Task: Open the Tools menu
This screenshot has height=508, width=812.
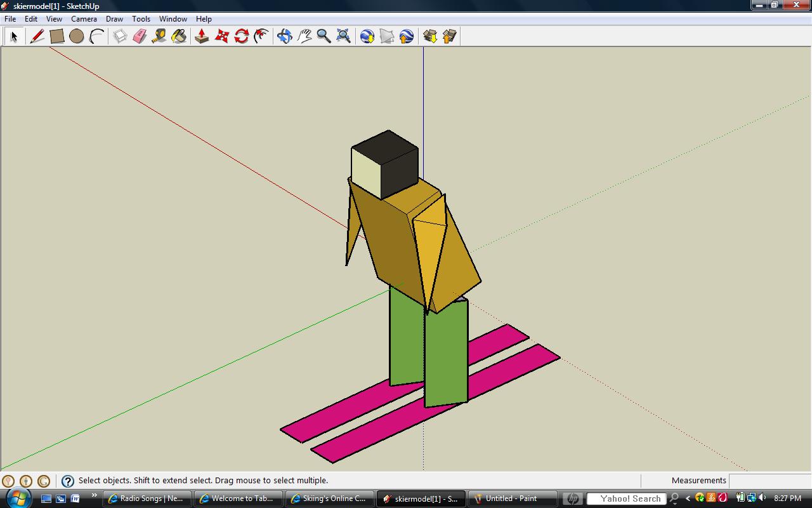Action: coord(141,18)
